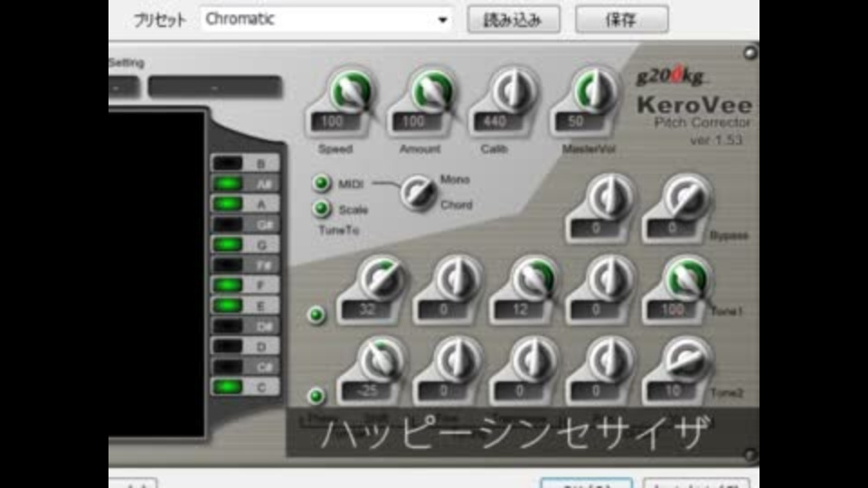Toggle the Tone2 row enable LED

(316, 396)
